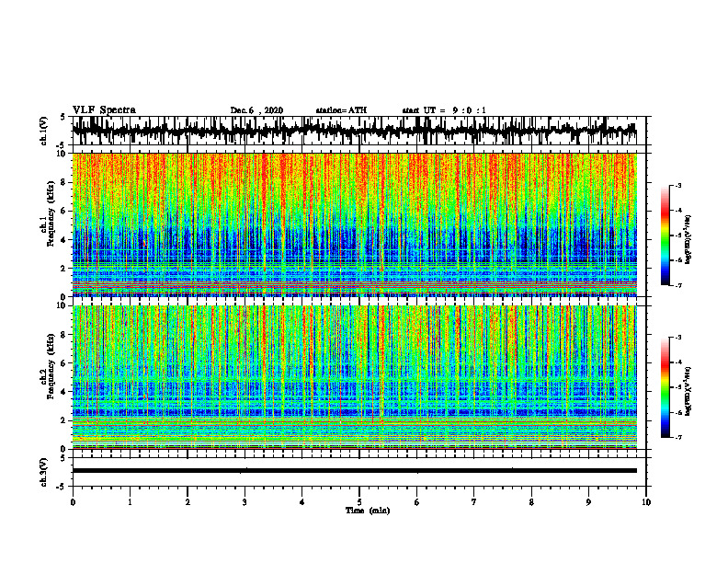Click the ch.2 spectrogram panel

click(x=355, y=377)
